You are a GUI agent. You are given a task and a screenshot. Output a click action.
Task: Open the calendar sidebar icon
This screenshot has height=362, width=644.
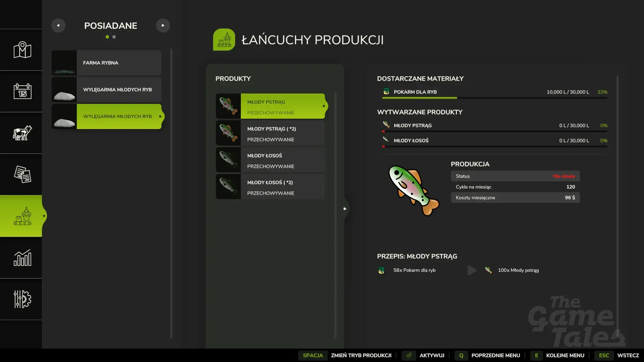[22, 91]
